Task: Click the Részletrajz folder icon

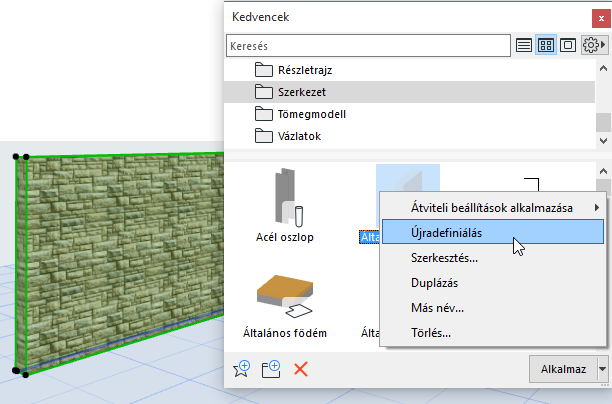Action: [263, 70]
